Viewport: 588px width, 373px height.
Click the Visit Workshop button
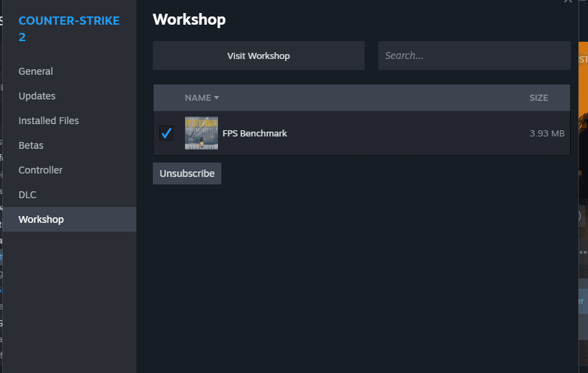point(258,56)
